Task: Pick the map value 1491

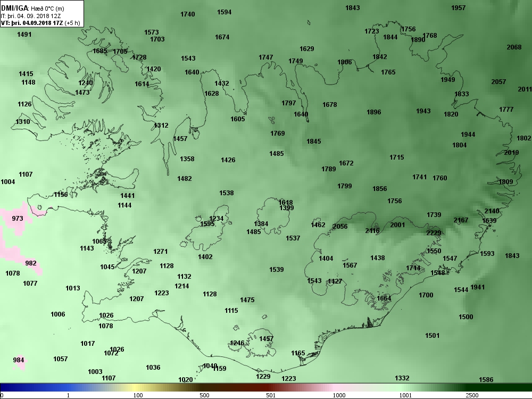Action: 24,34
